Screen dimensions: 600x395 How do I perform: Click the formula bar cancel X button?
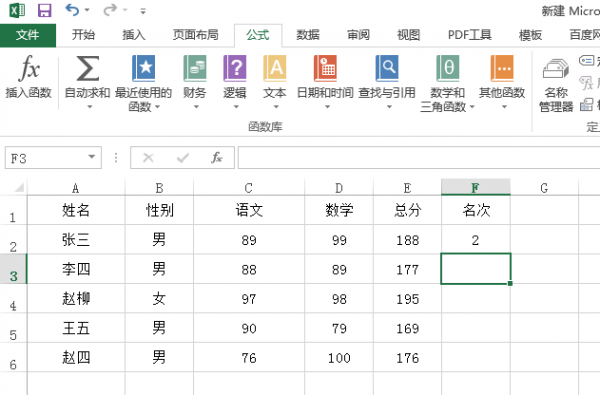(x=148, y=157)
